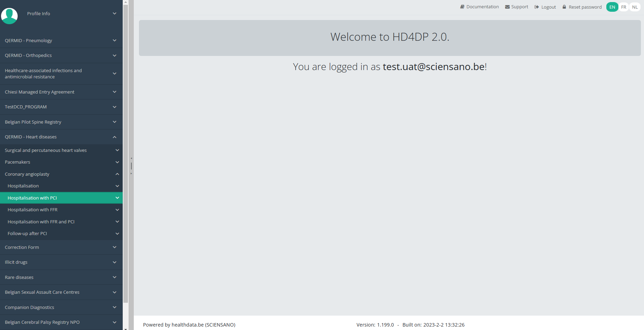Switch language to EN
The image size is (644, 330).
coord(612,7)
